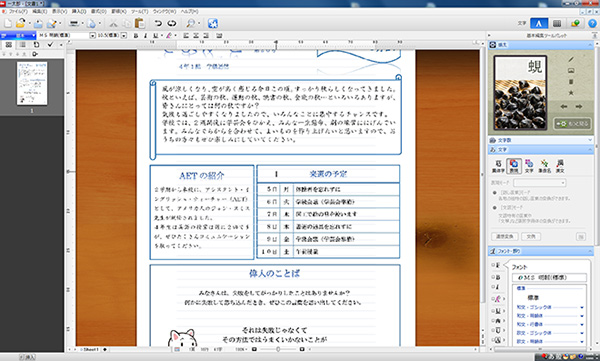Open the 挿入(I) menu

pyautogui.click(x=79, y=11)
